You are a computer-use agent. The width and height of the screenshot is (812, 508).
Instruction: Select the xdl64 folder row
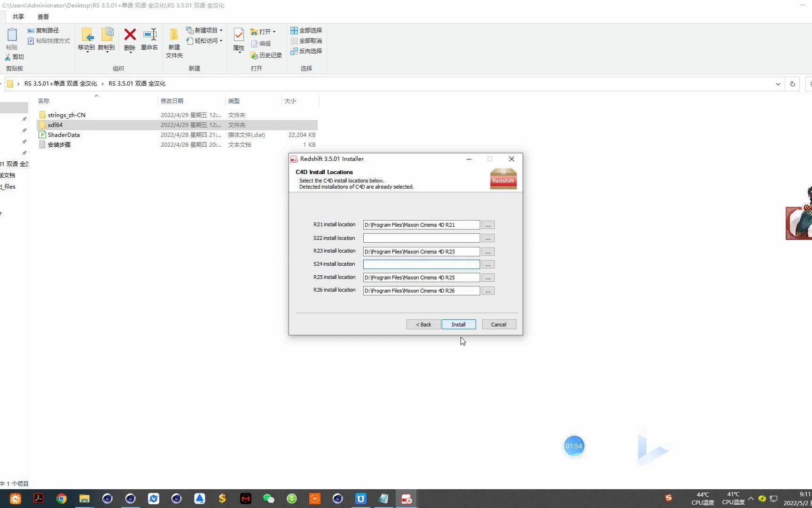pos(177,125)
